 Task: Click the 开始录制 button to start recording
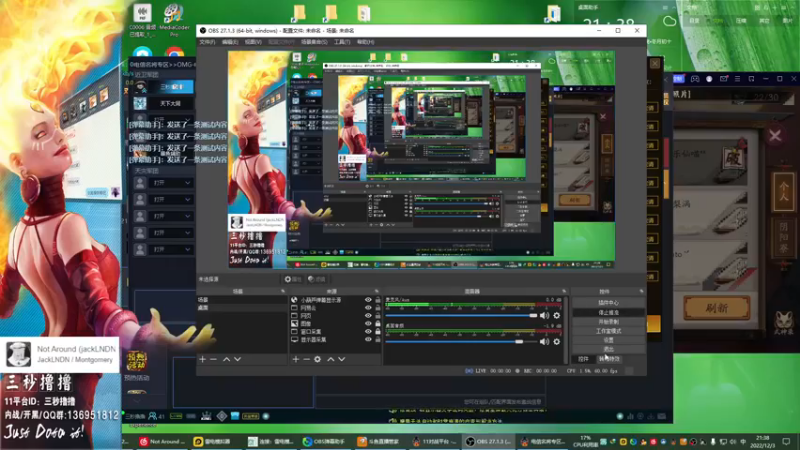click(608, 322)
